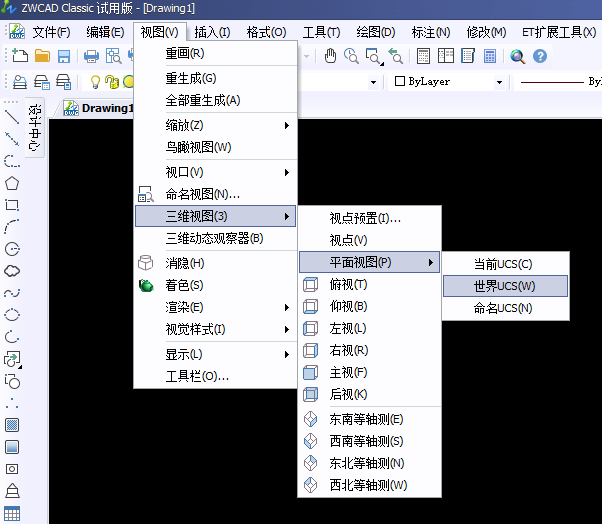The height and width of the screenshot is (524, 602).
Task: Click the Table tool icon
Action: [x=12, y=513]
